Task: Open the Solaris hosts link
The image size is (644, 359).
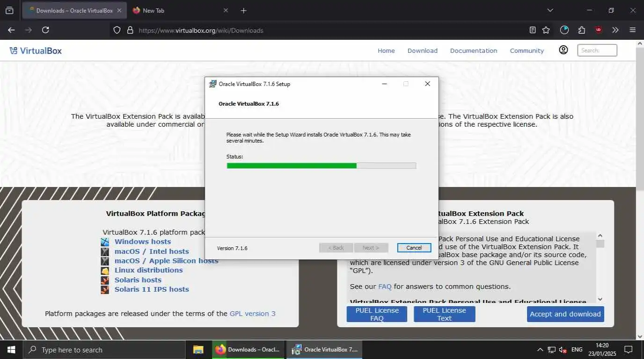Action: 138,280
